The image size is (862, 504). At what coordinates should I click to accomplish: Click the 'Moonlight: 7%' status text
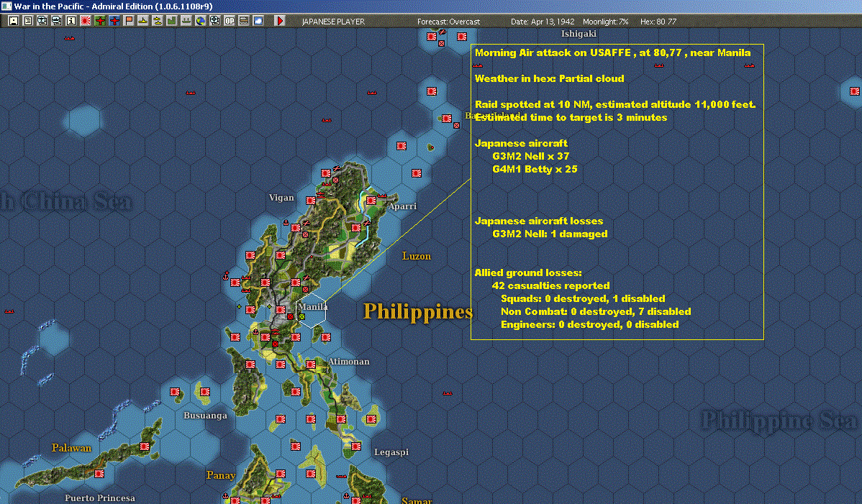pyautogui.click(x=606, y=22)
